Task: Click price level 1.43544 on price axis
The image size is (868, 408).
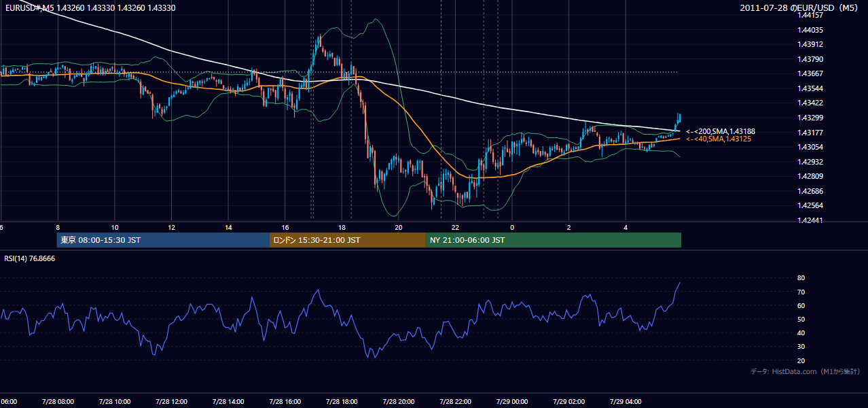Action: point(810,88)
